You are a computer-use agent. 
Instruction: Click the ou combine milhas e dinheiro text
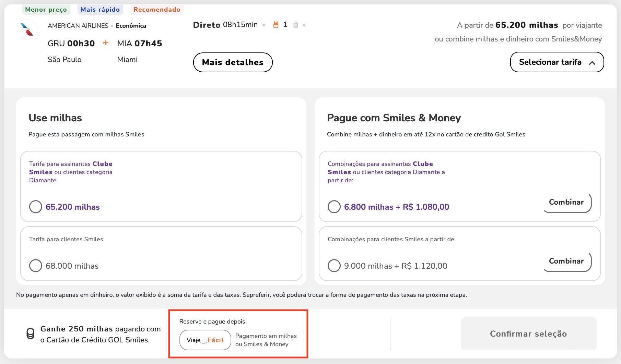[x=518, y=39]
